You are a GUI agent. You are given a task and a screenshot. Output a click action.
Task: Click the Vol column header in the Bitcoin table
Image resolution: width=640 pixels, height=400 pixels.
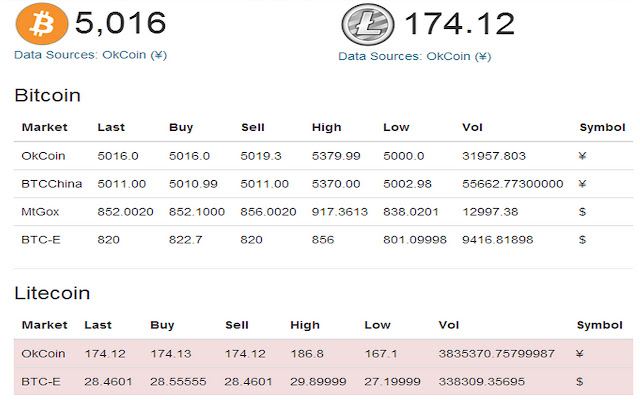pos(472,127)
